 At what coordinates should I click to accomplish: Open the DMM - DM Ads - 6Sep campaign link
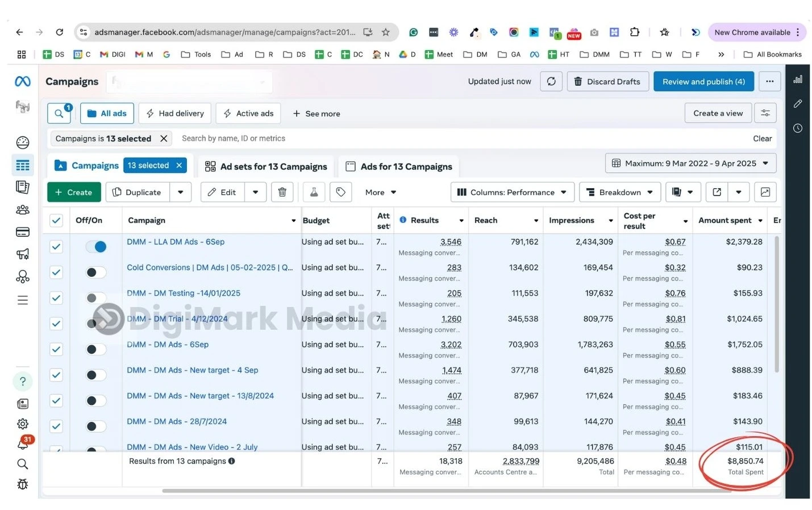click(168, 345)
